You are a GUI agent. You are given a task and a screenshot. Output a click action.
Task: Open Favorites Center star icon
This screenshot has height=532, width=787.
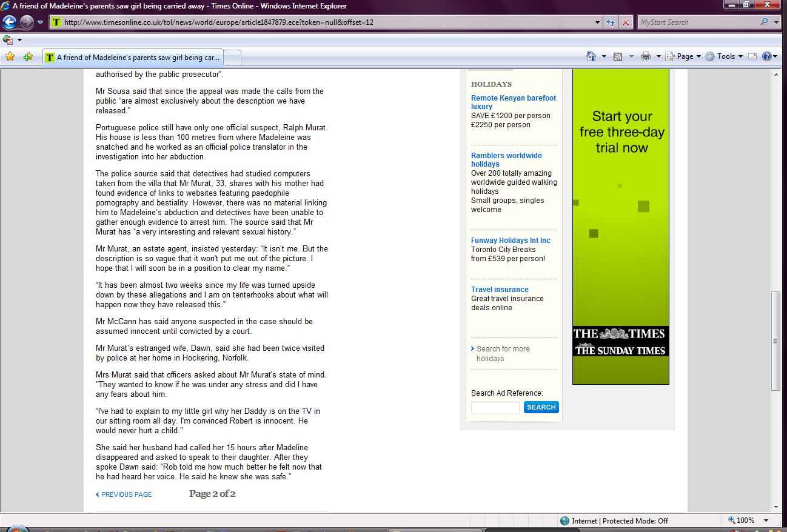click(x=10, y=56)
